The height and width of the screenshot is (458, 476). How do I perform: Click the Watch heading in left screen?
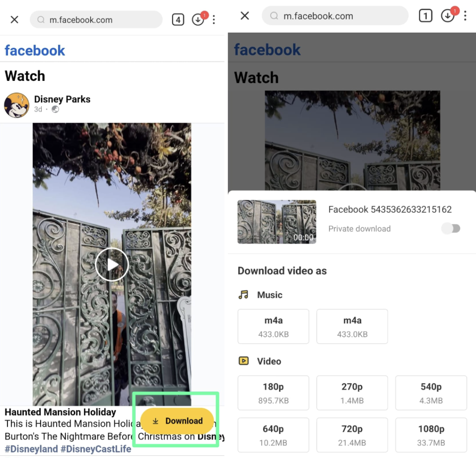coord(25,76)
